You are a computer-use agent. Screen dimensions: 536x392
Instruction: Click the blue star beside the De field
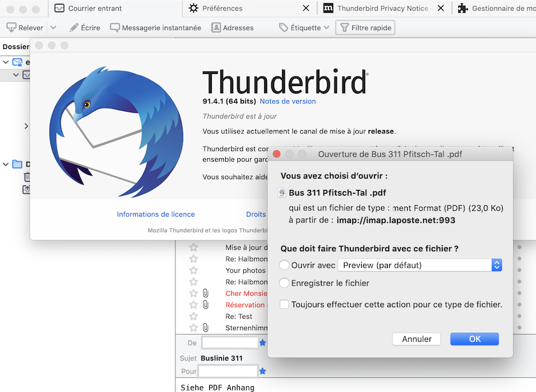[x=262, y=342]
